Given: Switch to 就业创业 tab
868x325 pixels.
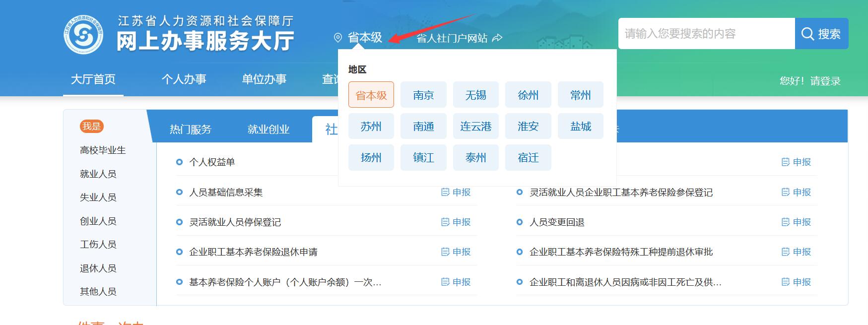Looking at the screenshot, I should click(x=268, y=130).
